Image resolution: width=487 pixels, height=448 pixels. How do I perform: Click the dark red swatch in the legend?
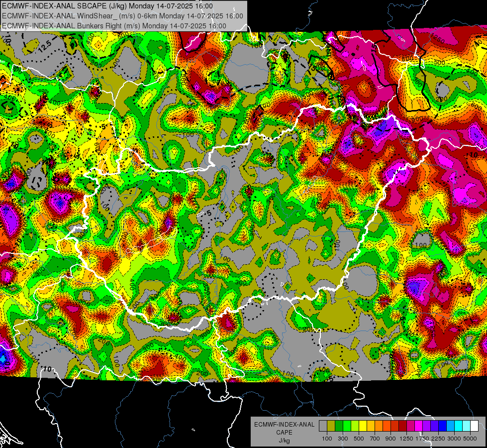(x=403, y=426)
